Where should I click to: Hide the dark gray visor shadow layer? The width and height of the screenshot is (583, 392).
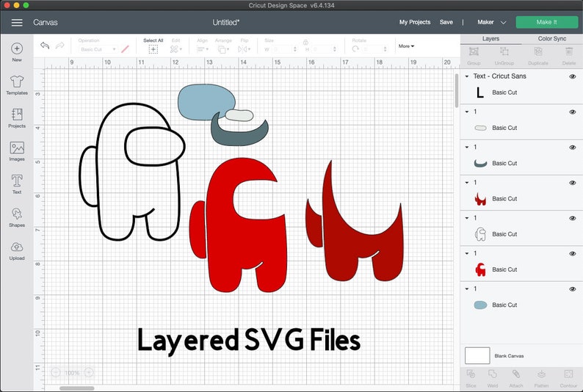573,148
